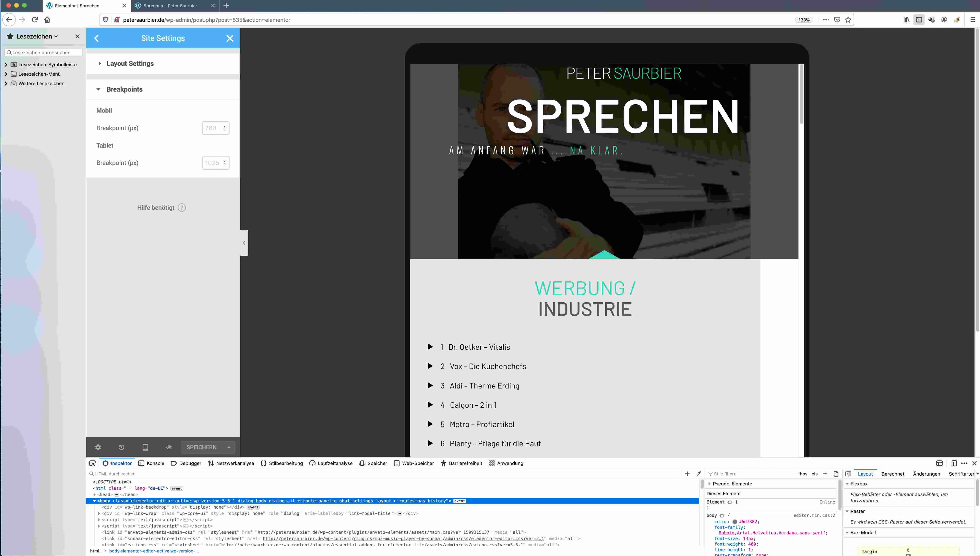Close the Site Settings panel
Image resolution: width=980 pixels, height=556 pixels.
pos(230,38)
